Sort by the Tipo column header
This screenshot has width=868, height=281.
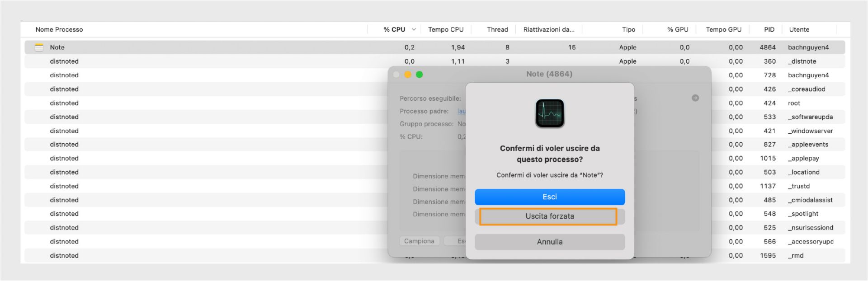click(x=628, y=29)
